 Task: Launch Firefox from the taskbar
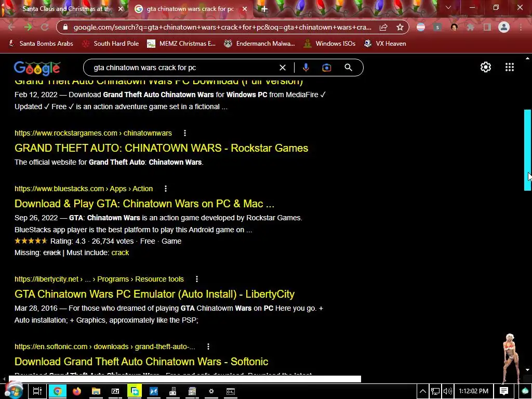[x=77, y=391]
